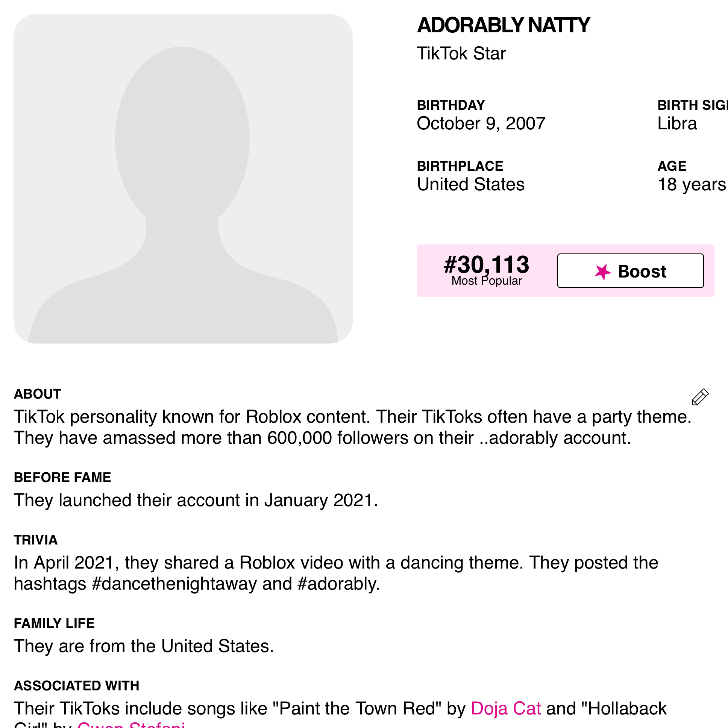Click the ADORABLY NATTY name heading
This screenshot has width=728, height=728.
[x=504, y=25]
